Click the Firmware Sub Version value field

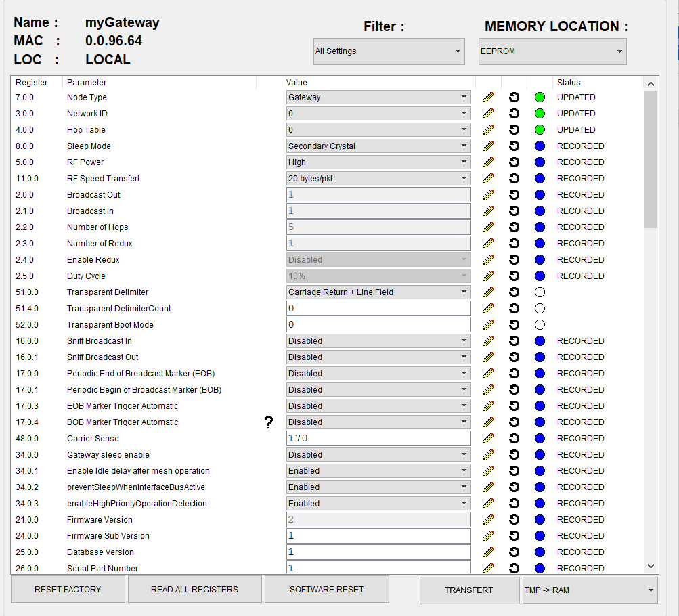pyautogui.click(x=378, y=536)
